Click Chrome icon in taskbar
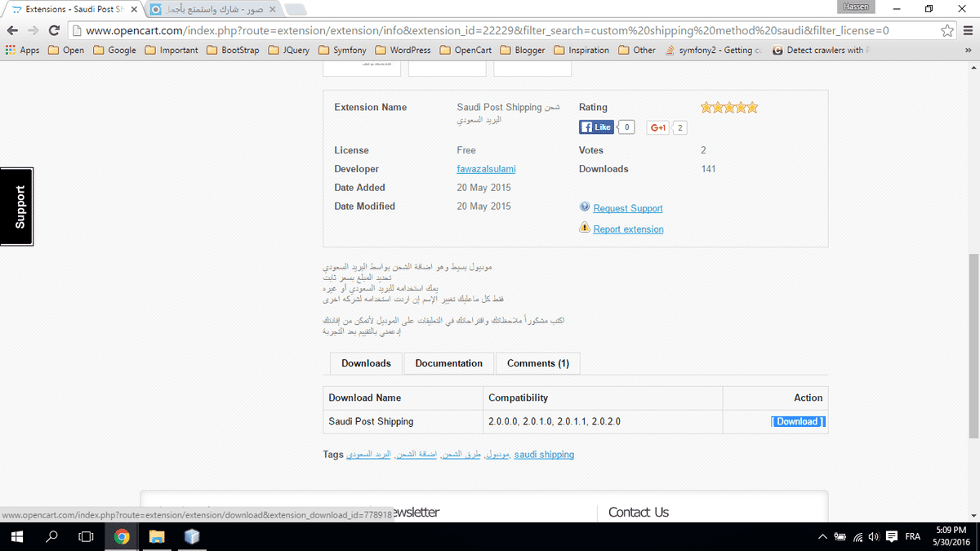The height and width of the screenshot is (551, 980). coord(122,536)
